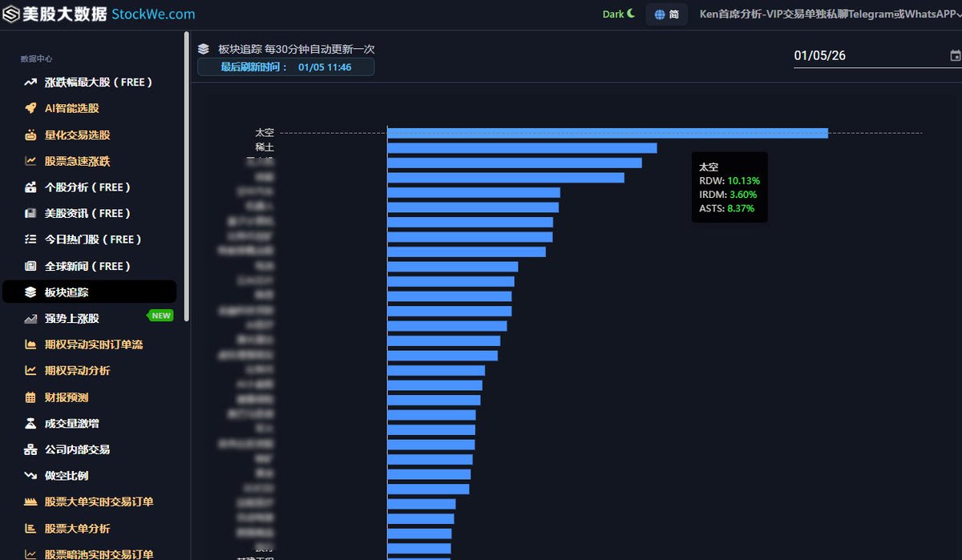The image size is (962, 560).
Task: Open 涨跌幅最大股（FREE）menu item
Action: (99, 83)
